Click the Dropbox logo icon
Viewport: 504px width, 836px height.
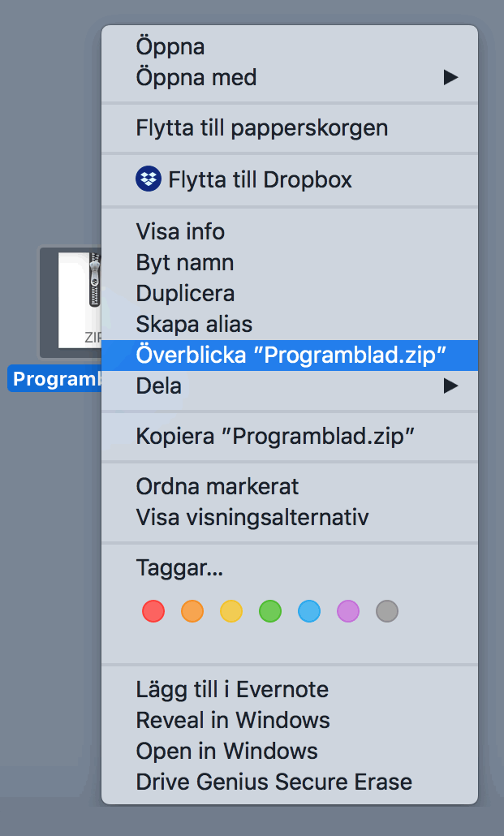click(x=148, y=179)
